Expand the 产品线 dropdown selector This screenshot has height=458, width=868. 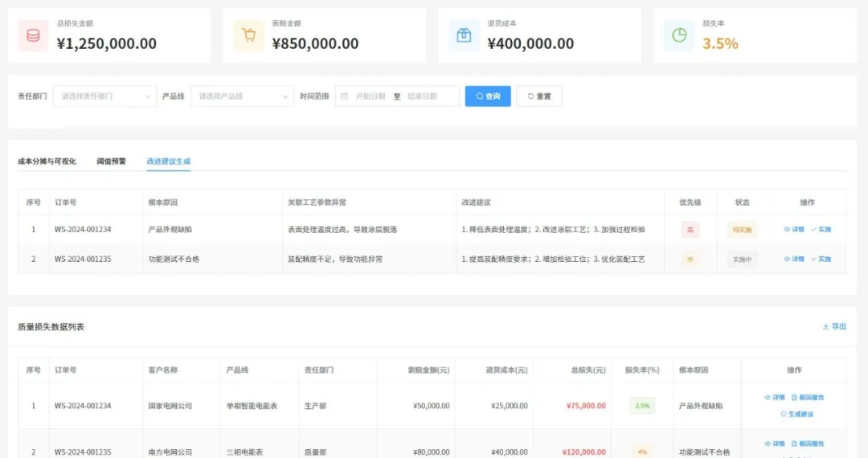point(242,96)
